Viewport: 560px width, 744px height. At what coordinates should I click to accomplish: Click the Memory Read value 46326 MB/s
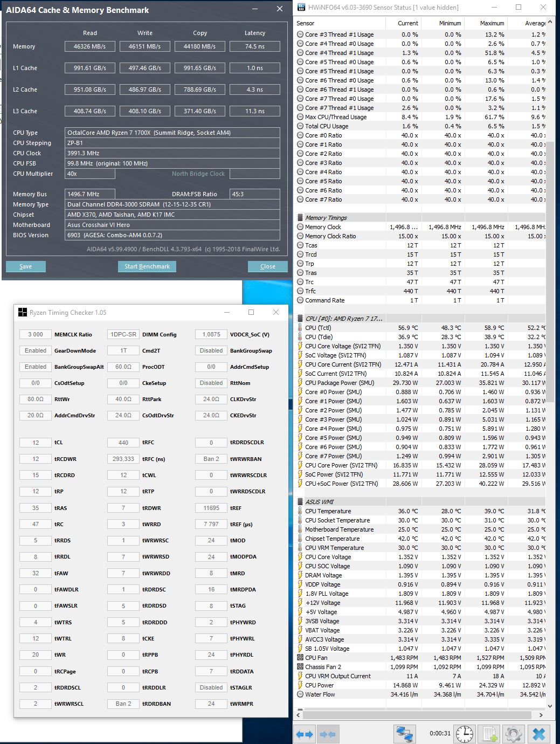(x=90, y=46)
